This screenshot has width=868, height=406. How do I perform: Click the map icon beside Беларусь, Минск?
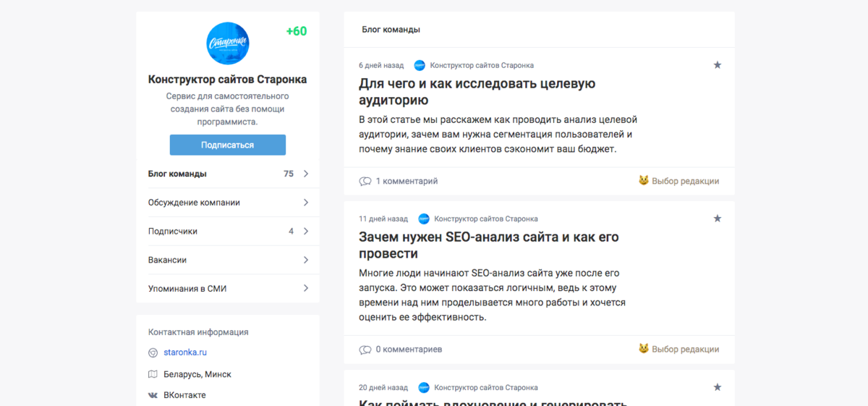coord(153,375)
